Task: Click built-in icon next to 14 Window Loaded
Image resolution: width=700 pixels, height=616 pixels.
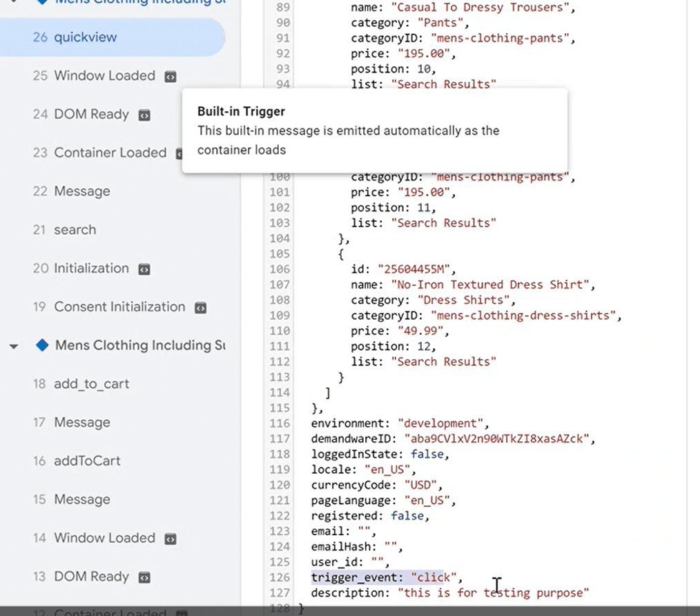Action: point(170,539)
